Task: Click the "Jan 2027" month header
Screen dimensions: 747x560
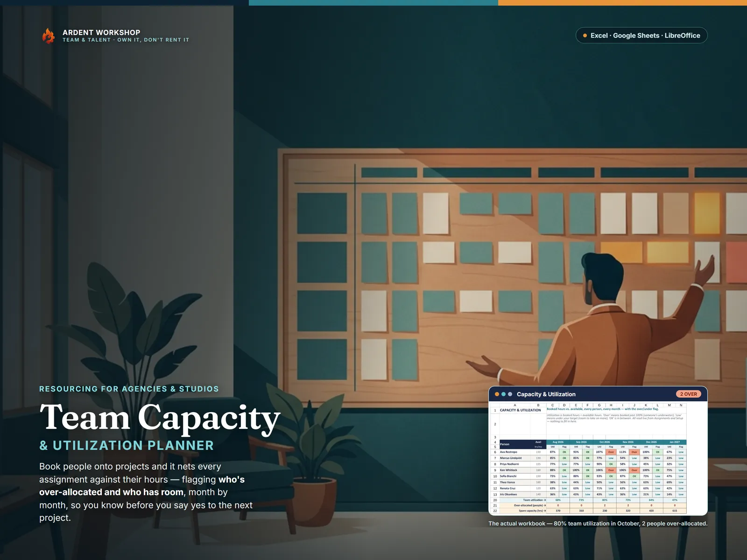Action: 675,442
